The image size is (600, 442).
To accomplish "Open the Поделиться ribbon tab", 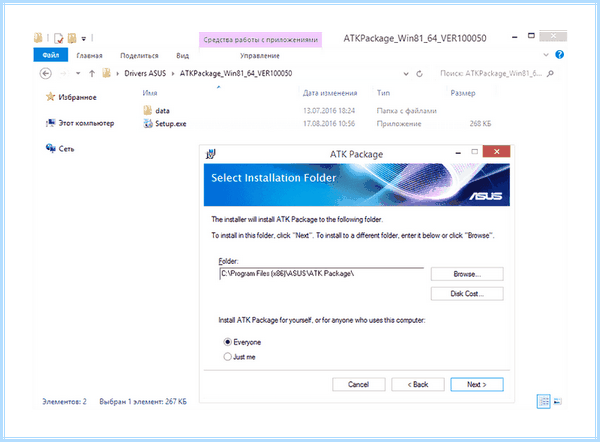I will click(139, 56).
